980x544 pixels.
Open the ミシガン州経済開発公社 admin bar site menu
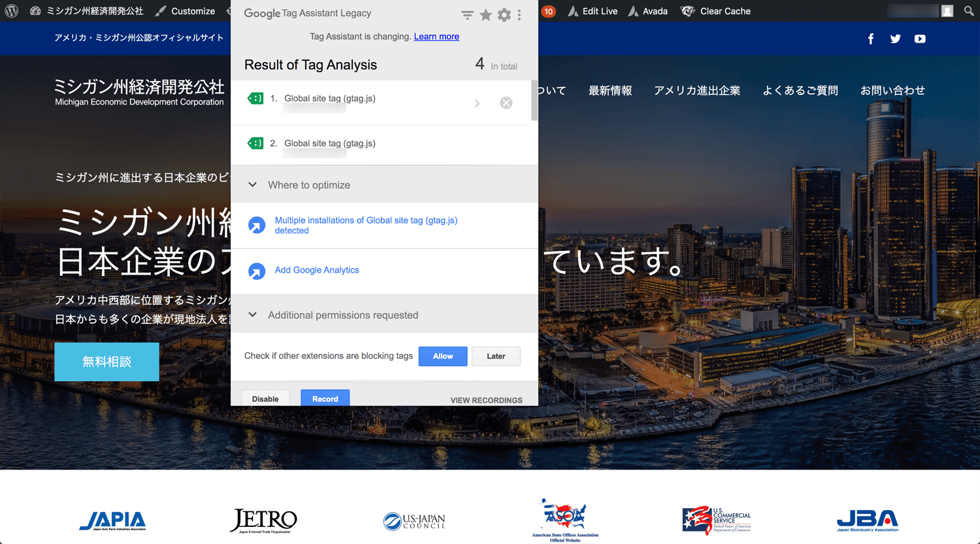pos(87,11)
